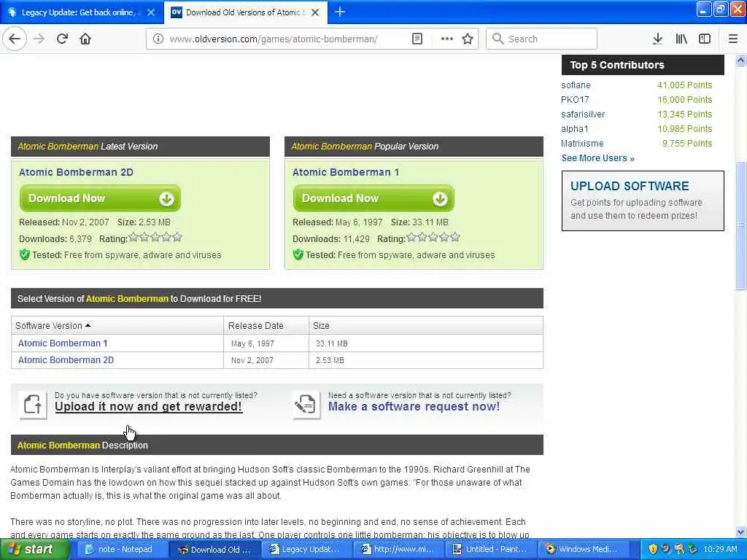Rate Atomic Bomberman 2D with stars
The width and height of the screenshot is (747, 560).
pyautogui.click(x=155, y=237)
